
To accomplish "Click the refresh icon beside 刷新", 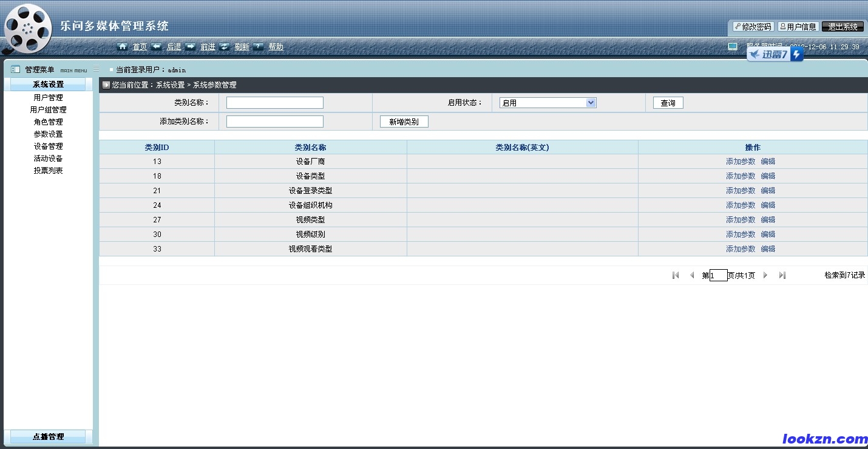I will pos(224,46).
